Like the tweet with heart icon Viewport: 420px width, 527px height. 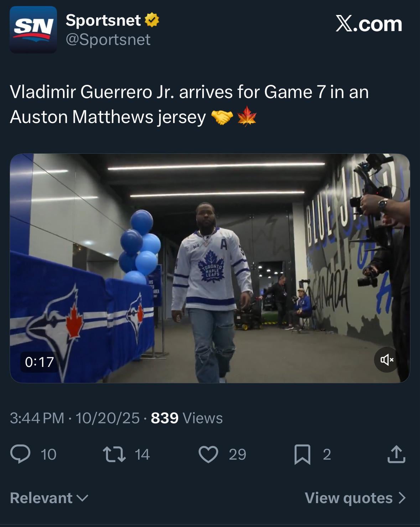point(208,454)
